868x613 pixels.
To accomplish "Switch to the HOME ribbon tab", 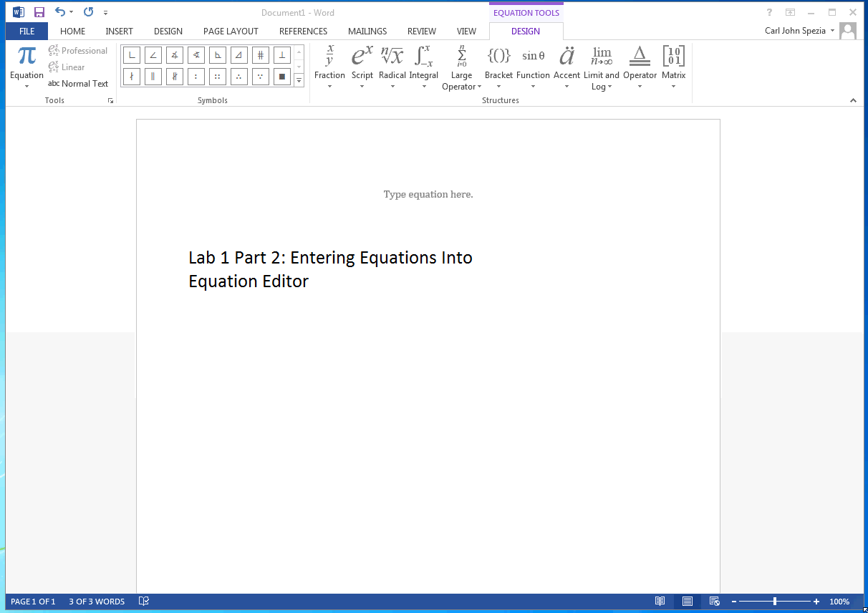I will pyautogui.click(x=72, y=31).
